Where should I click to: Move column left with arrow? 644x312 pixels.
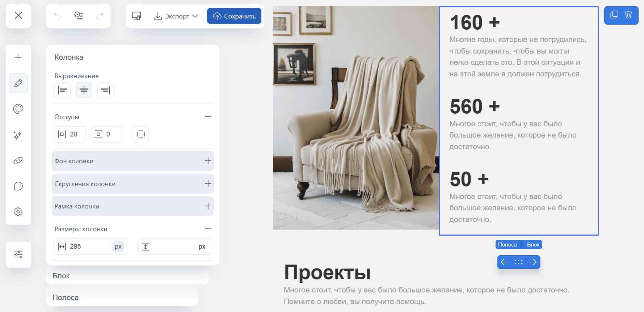(505, 262)
